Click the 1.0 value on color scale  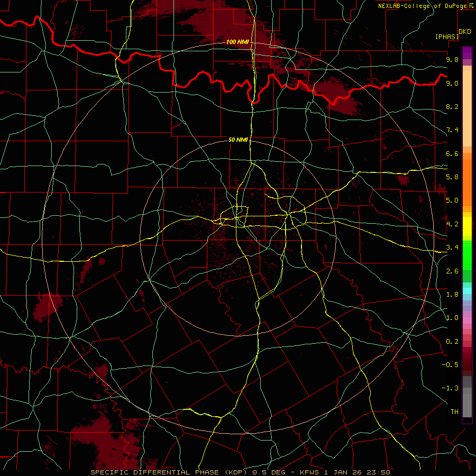(x=452, y=318)
